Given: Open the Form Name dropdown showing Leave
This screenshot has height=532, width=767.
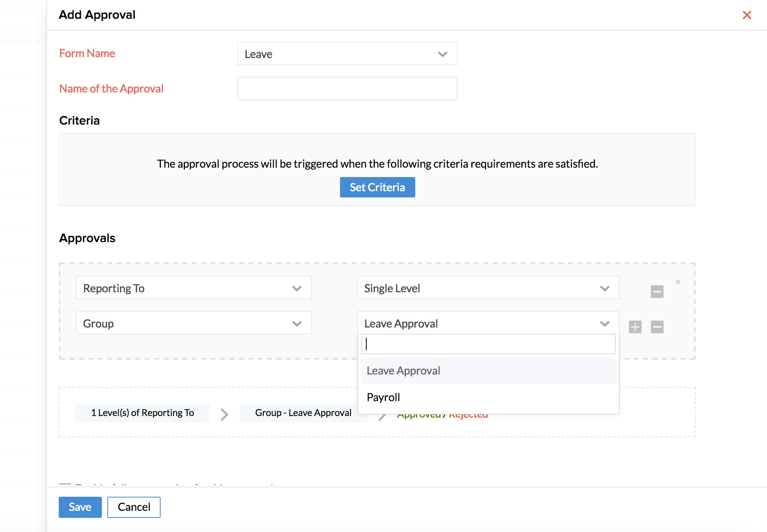Looking at the screenshot, I should click(x=347, y=54).
